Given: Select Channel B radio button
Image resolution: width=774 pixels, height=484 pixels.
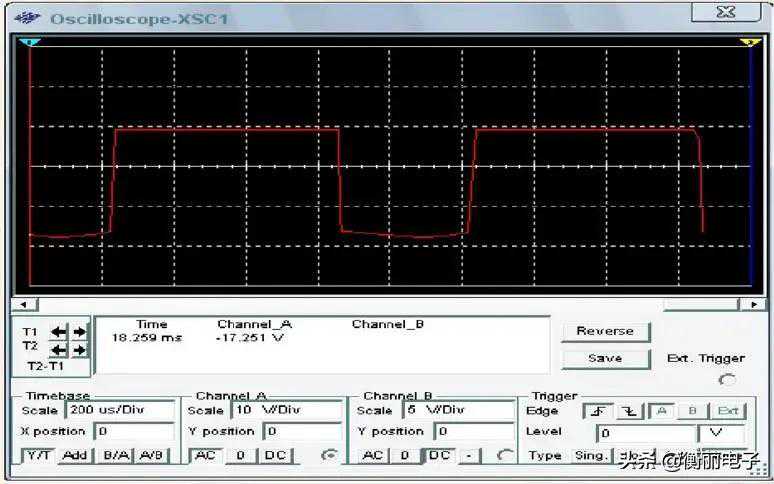Looking at the screenshot, I should 506,455.
